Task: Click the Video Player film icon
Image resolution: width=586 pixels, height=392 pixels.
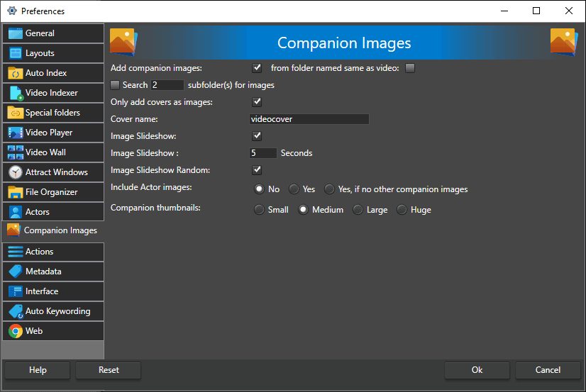Action: [x=16, y=133]
